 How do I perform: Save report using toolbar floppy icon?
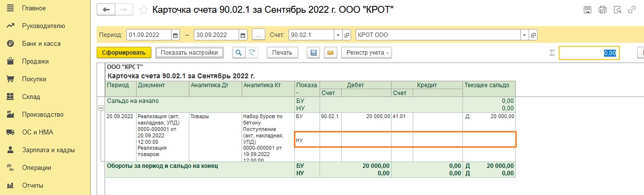[x=313, y=53]
